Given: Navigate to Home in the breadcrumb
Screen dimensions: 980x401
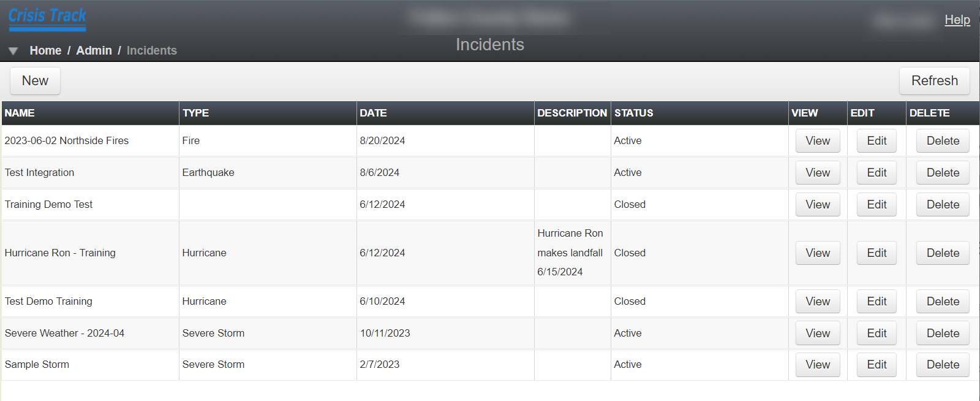Looking at the screenshot, I should (45, 50).
